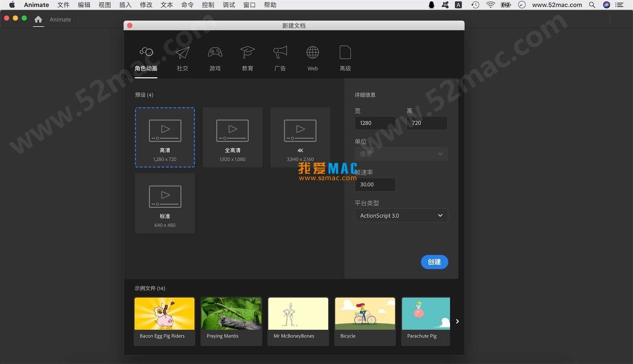Click the 高 height field 720
633x364 pixels.
[427, 123]
